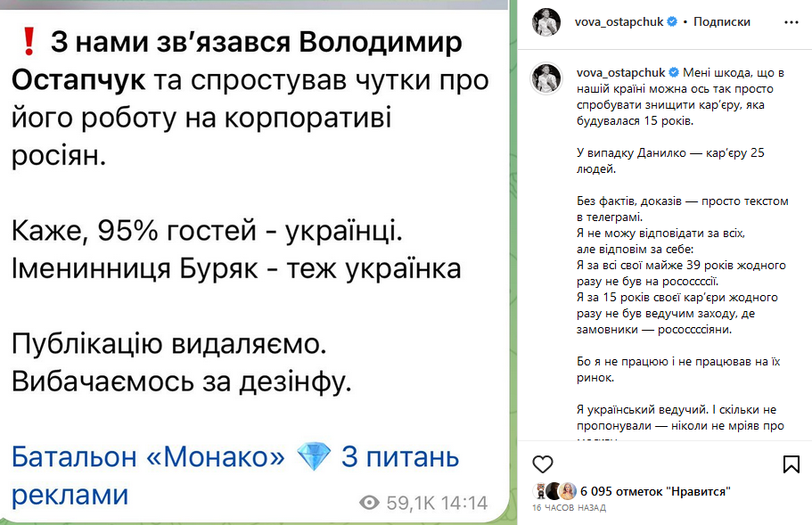This screenshot has width=812, height=525.
Task: Click the first liker avatar beside the likes count
Action: (540, 490)
